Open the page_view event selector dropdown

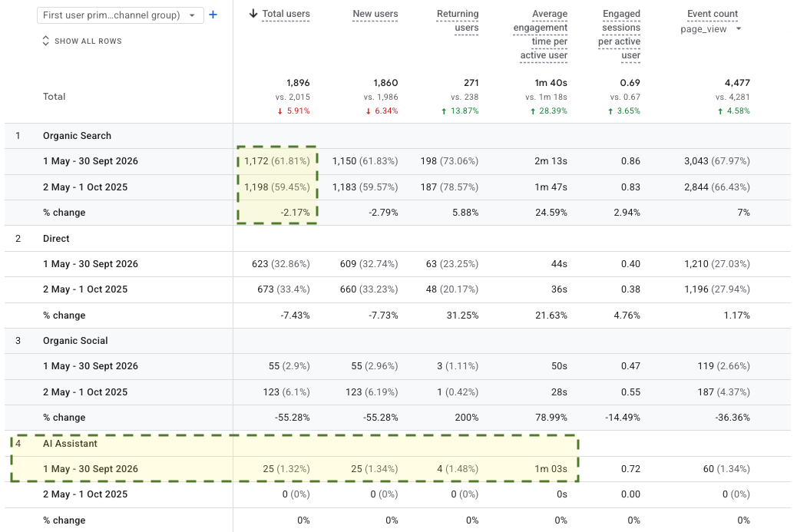pyautogui.click(x=710, y=29)
